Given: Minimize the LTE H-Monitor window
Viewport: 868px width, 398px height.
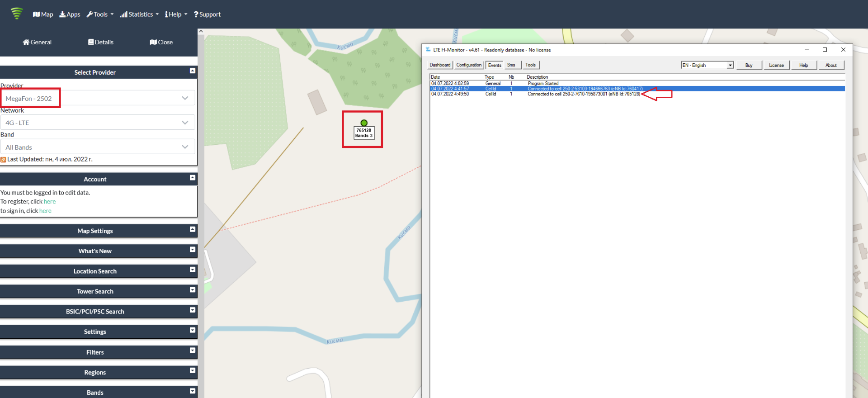Looking at the screenshot, I should [807, 50].
